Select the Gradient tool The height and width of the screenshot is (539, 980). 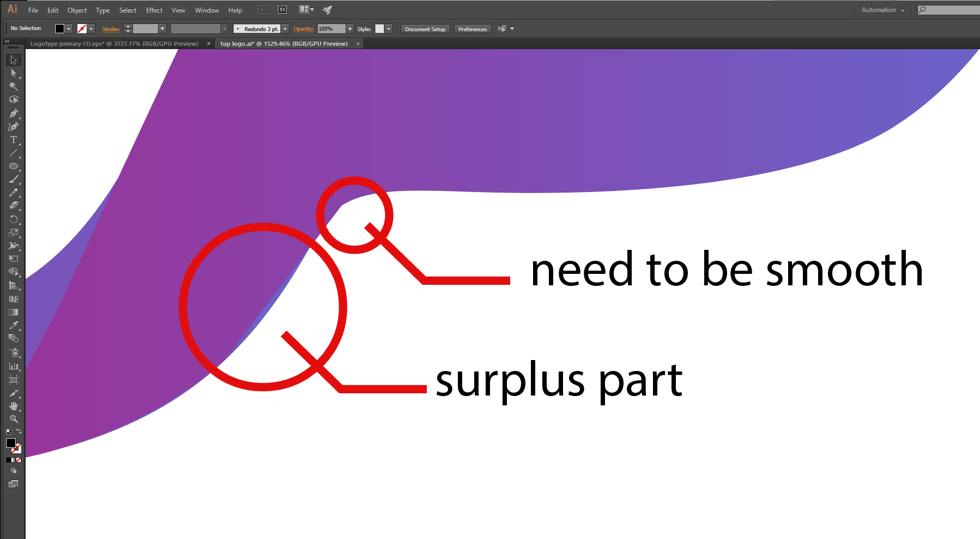click(x=14, y=312)
